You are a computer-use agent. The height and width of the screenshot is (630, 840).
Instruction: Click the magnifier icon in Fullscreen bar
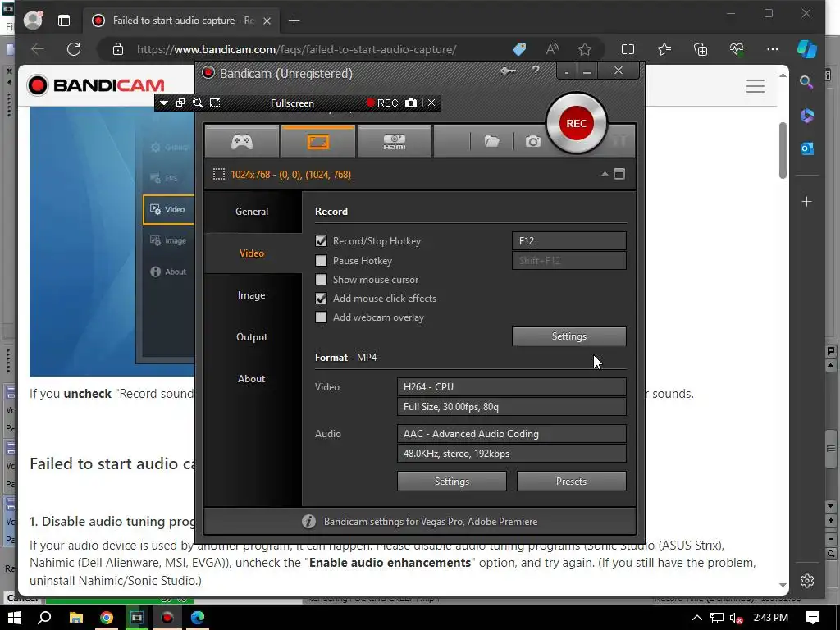(198, 103)
